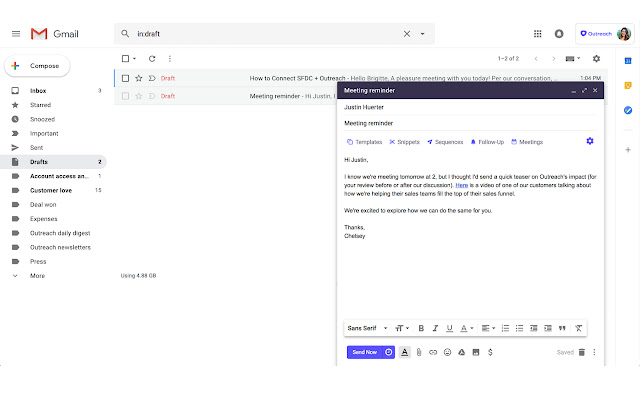This screenshot has width=640, height=400.
Task: Open Outreach Follow-Up
Action: pos(487,142)
